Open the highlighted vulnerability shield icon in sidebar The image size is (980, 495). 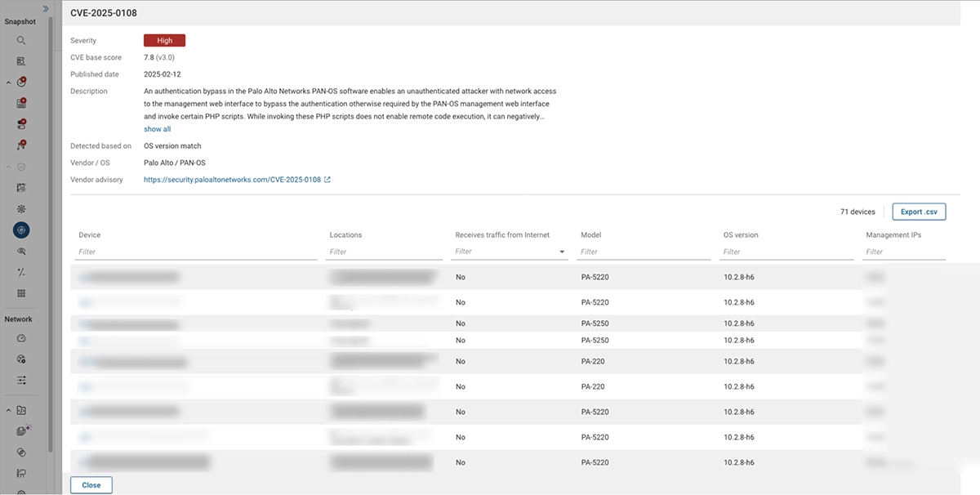tap(21, 230)
